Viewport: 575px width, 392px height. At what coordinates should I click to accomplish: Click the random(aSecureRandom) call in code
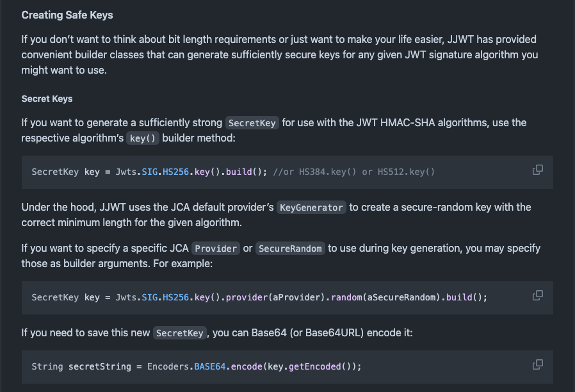tap(385, 297)
